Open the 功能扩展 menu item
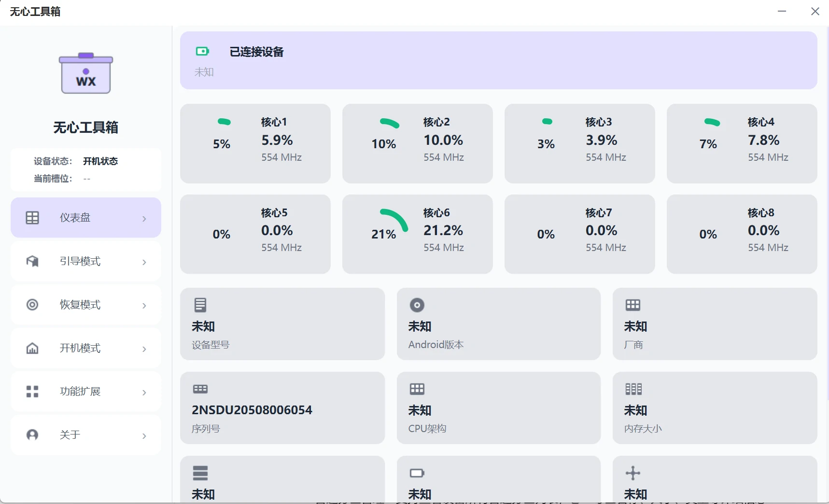The height and width of the screenshot is (504, 829). [86, 392]
